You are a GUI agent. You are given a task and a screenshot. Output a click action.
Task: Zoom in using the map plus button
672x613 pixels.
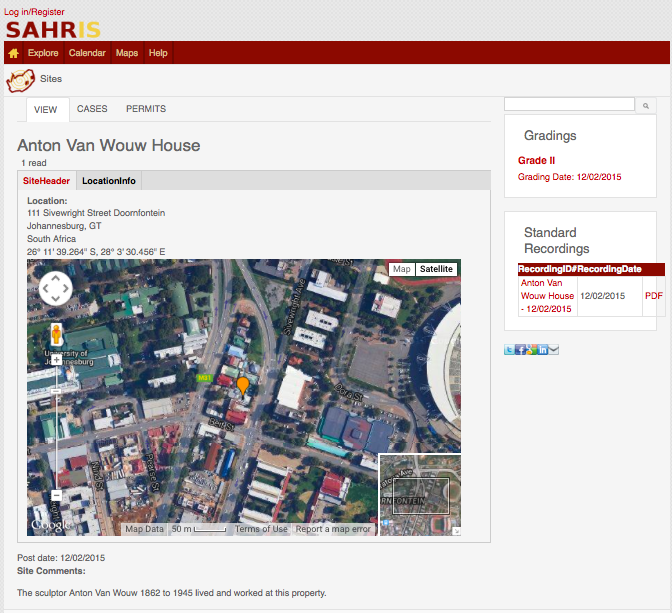point(56,359)
